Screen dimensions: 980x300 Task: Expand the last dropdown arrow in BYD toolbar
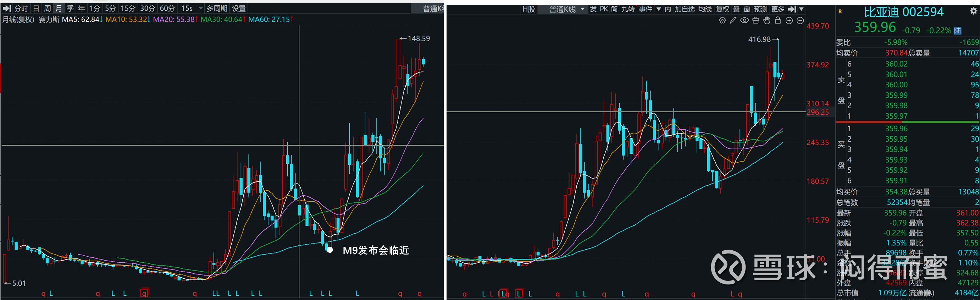click(801, 9)
